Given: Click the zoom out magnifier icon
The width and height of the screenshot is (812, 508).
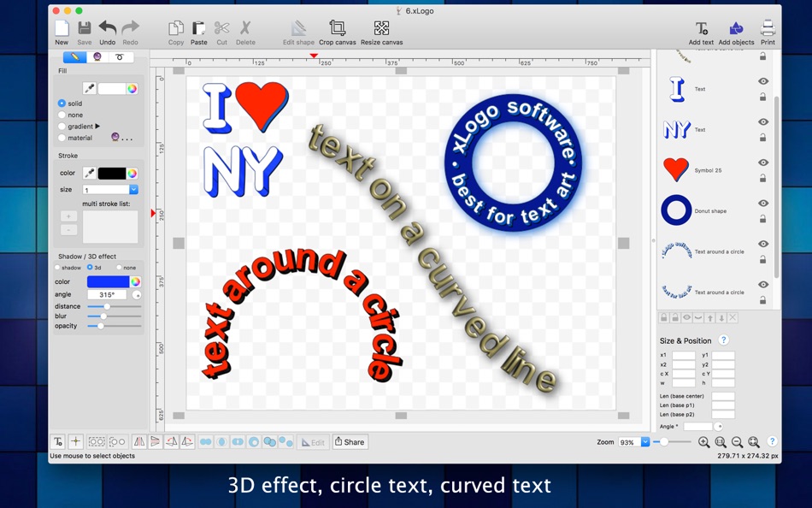Looking at the screenshot, I should pyautogui.click(x=737, y=442).
